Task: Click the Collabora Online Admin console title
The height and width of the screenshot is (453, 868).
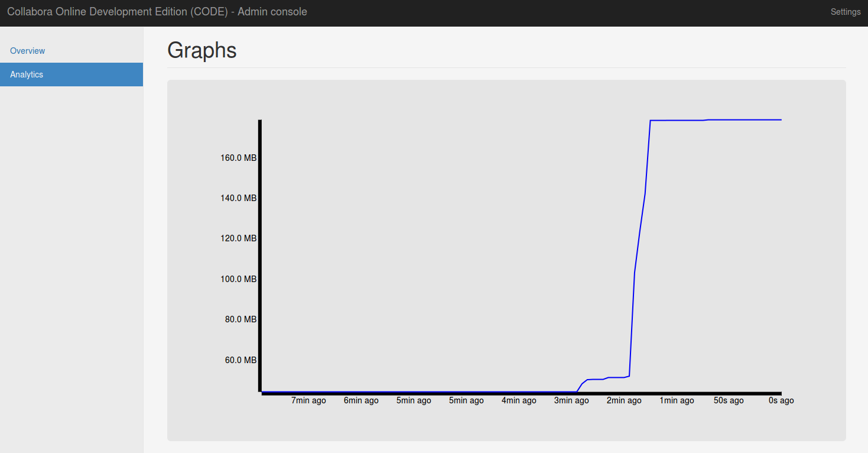Action: coord(157,12)
